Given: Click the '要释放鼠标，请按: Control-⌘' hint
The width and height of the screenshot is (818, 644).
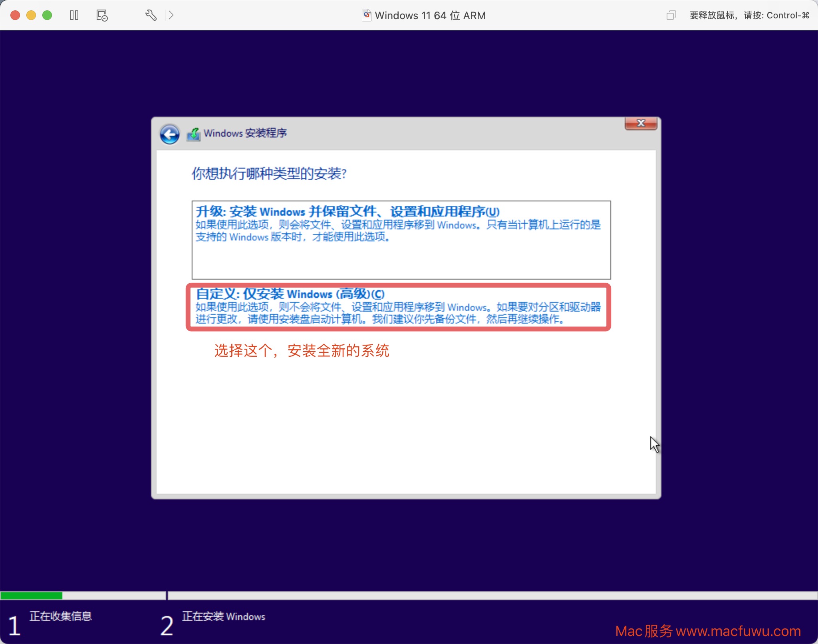Looking at the screenshot, I should tap(749, 15).
